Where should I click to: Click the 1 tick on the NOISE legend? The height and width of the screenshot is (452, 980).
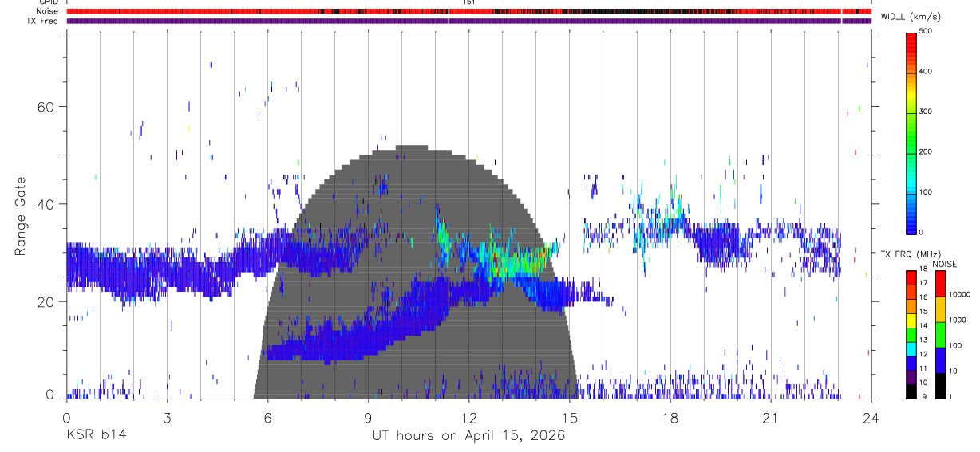(950, 396)
